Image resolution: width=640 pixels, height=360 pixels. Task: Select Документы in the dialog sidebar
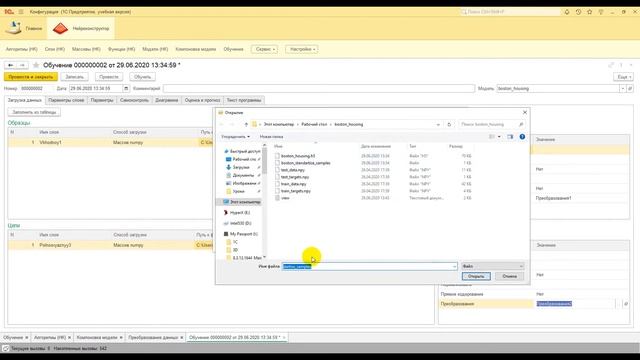[242, 175]
